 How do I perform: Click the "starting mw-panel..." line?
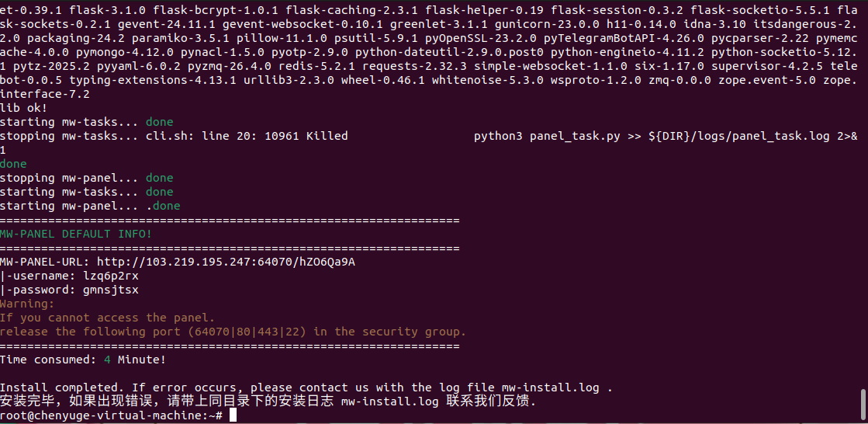(90, 206)
